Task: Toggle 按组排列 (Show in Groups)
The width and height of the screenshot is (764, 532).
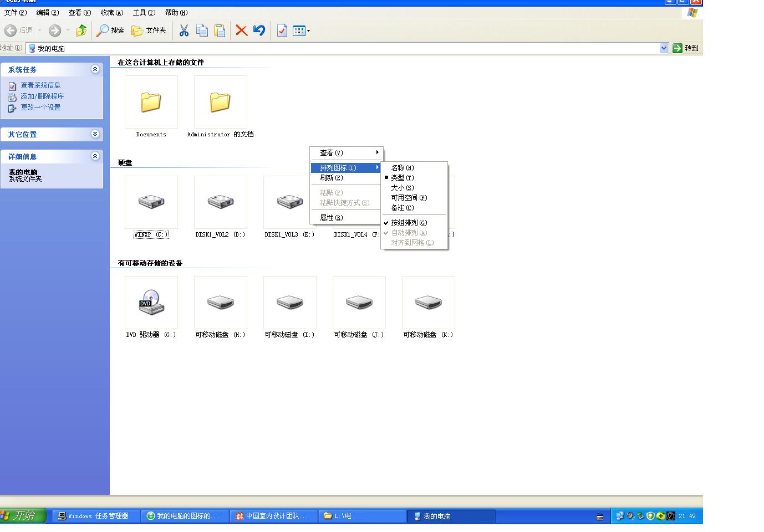Action: point(414,223)
